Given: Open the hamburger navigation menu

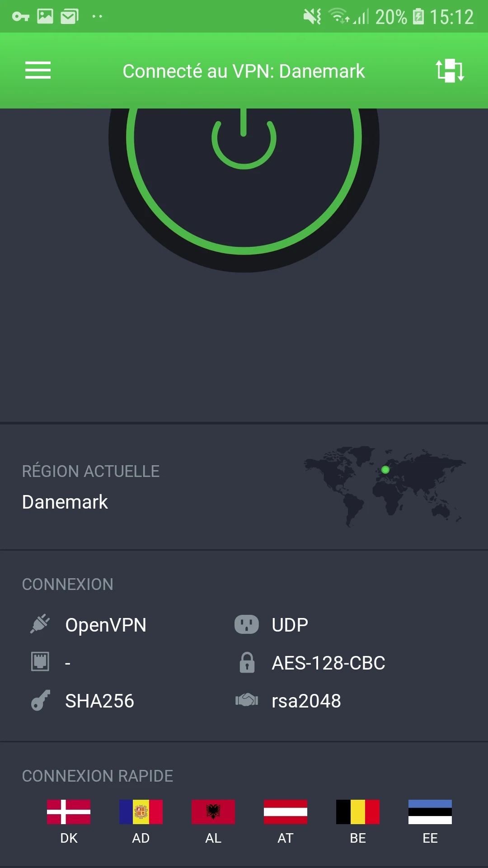Looking at the screenshot, I should [38, 71].
